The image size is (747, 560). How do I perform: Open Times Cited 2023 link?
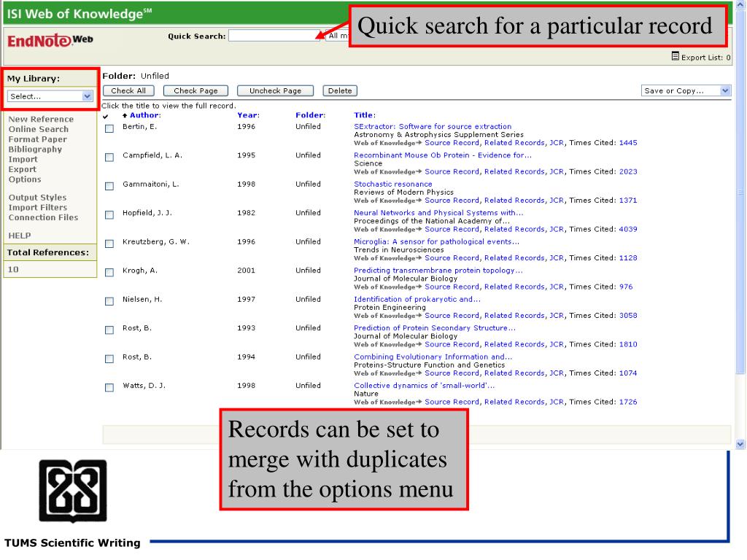point(628,171)
